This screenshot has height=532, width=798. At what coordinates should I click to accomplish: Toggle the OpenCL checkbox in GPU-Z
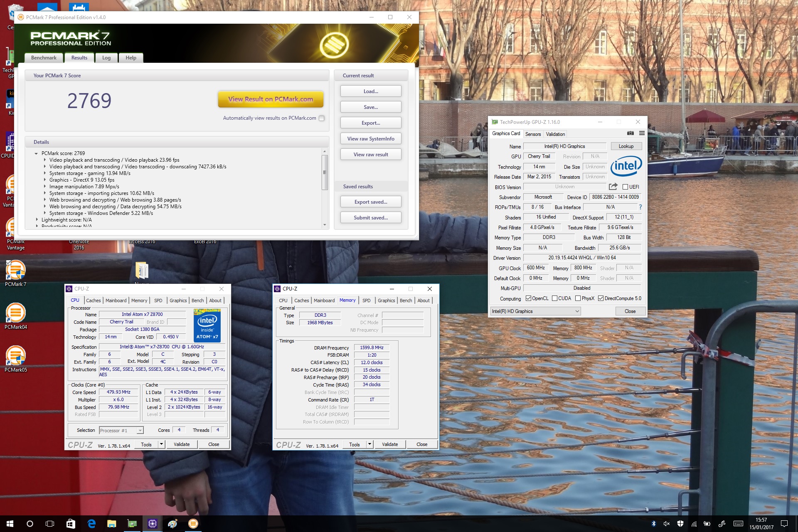(528, 298)
